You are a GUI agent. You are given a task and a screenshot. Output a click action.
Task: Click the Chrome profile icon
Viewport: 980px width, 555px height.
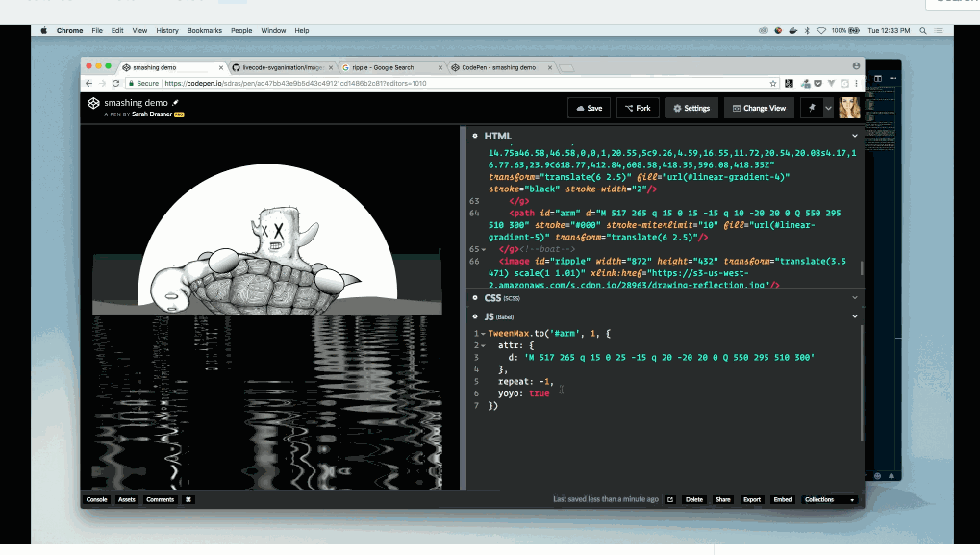pos(856,65)
